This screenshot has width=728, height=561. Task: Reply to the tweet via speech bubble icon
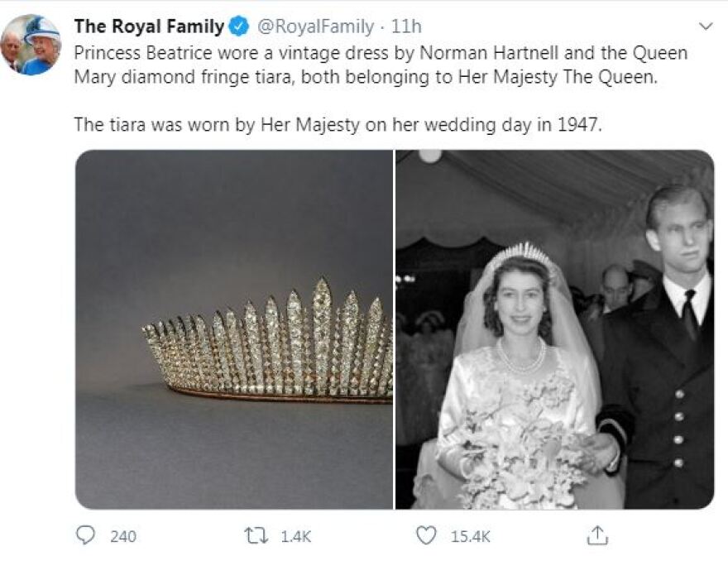click(86, 536)
